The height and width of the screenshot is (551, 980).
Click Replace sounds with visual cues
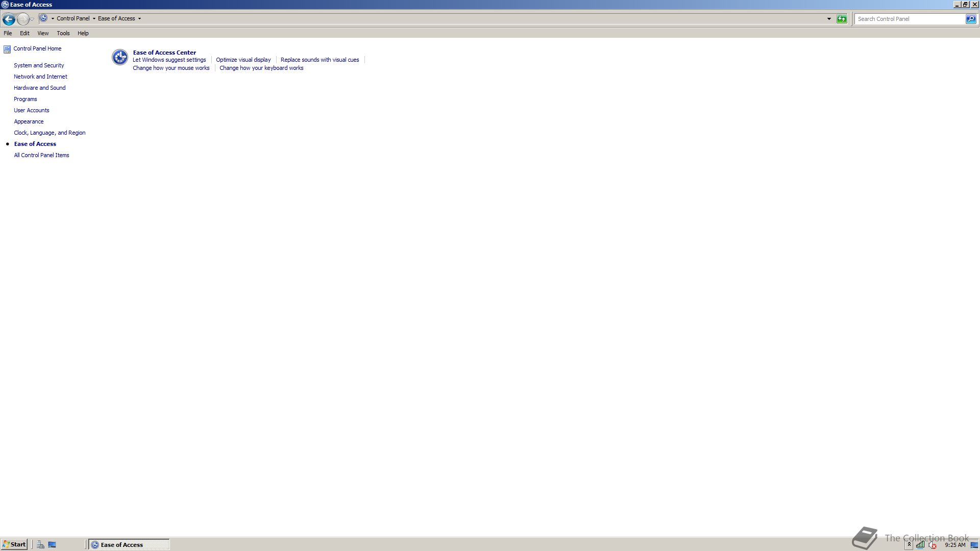click(x=320, y=60)
